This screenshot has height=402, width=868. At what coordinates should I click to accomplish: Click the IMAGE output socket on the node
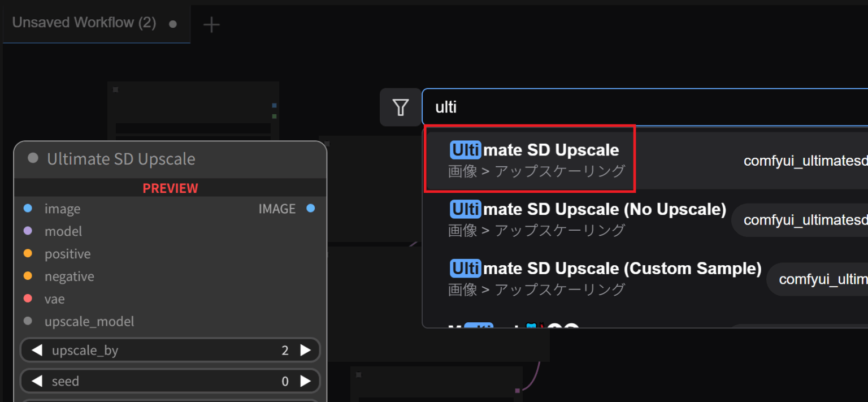(310, 208)
